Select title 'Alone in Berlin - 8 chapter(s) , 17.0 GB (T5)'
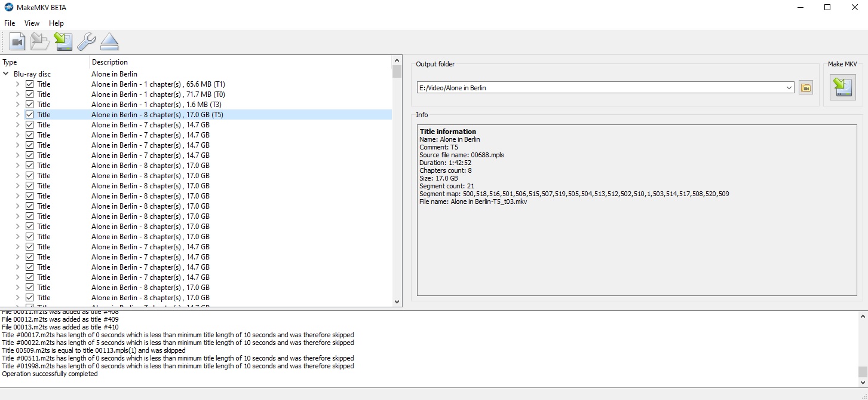868x400 pixels. pos(157,115)
